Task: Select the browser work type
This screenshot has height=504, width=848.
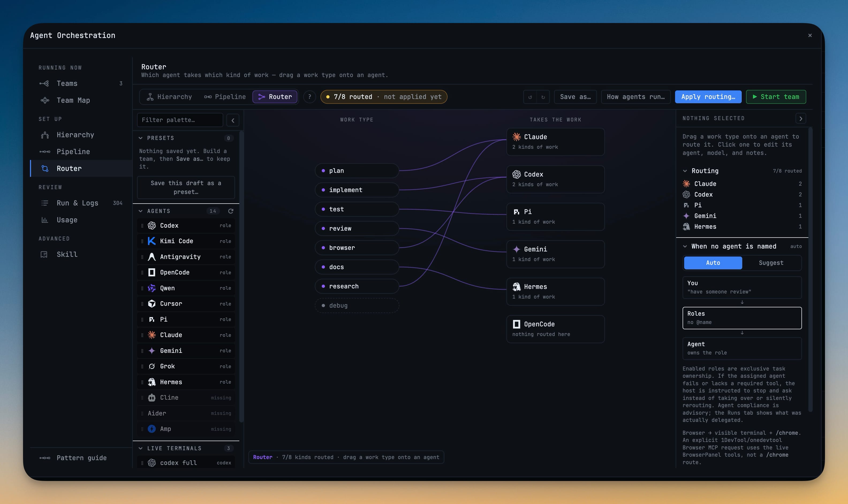Action: click(357, 248)
